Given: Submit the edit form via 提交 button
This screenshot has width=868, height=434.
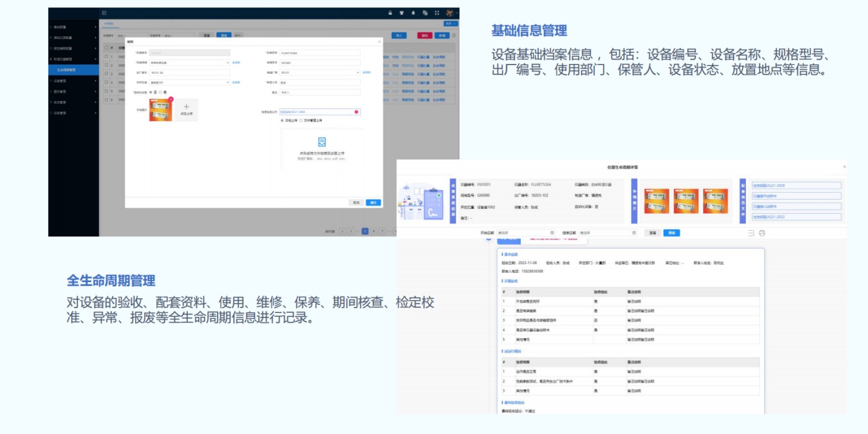Looking at the screenshot, I should [373, 203].
